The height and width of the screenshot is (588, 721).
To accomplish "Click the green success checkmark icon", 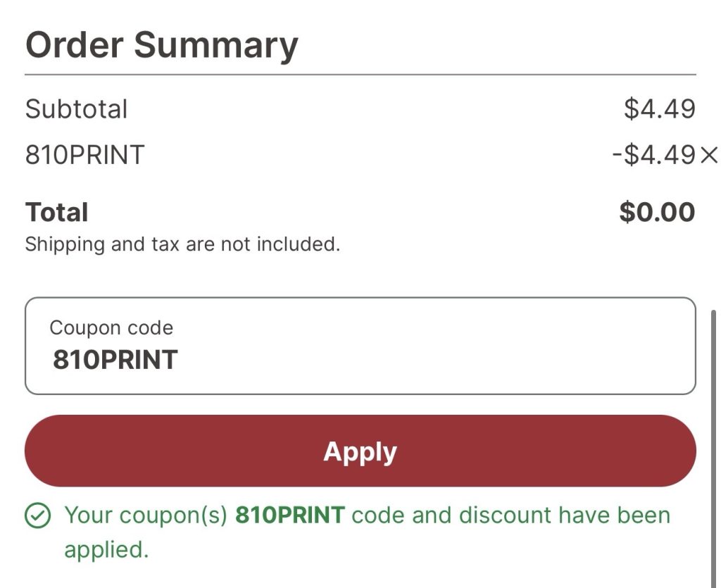I will pyautogui.click(x=37, y=516).
